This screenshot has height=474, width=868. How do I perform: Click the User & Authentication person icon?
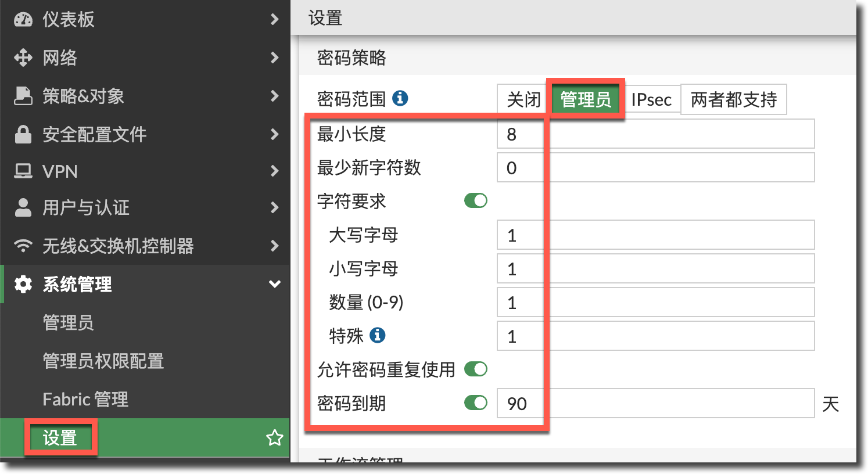[x=23, y=207]
